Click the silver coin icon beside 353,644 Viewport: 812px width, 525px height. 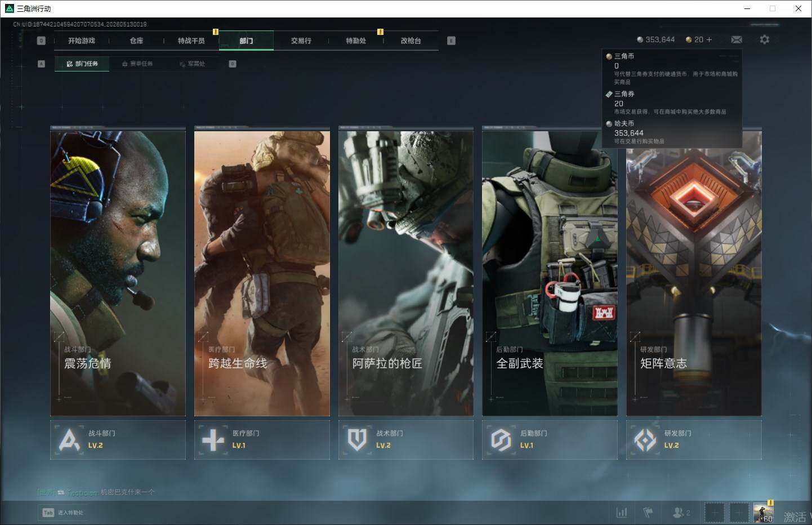[640, 39]
